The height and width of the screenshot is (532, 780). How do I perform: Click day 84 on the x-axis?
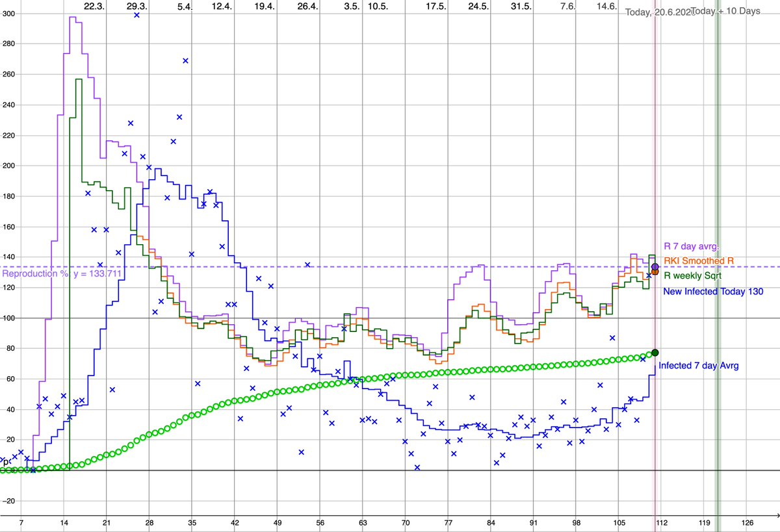click(x=491, y=523)
